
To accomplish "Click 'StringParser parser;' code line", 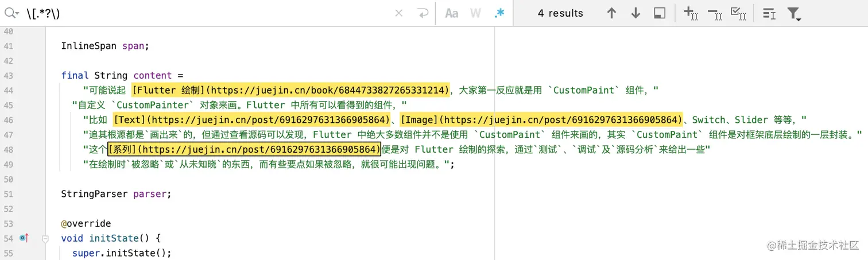I will [x=117, y=193].
